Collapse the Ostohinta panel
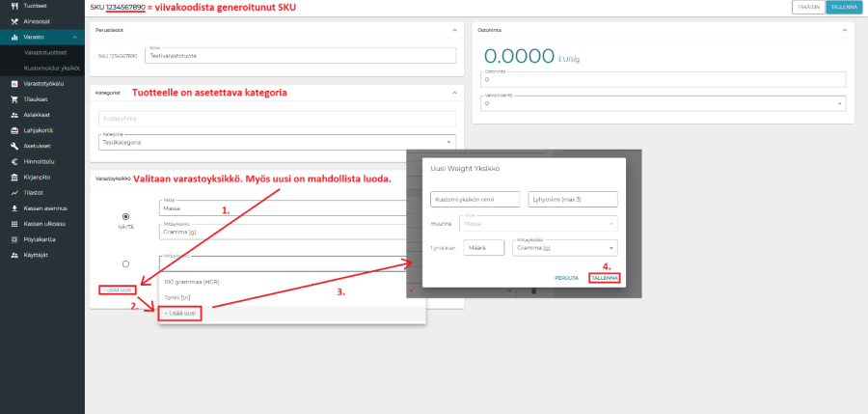Viewport: 868px width, 414px height. tap(844, 30)
